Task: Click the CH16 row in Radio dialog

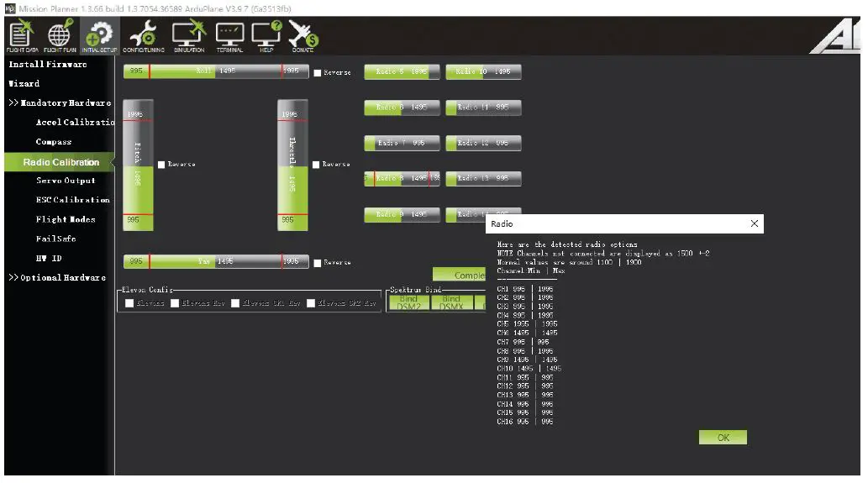Action: (525, 422)
